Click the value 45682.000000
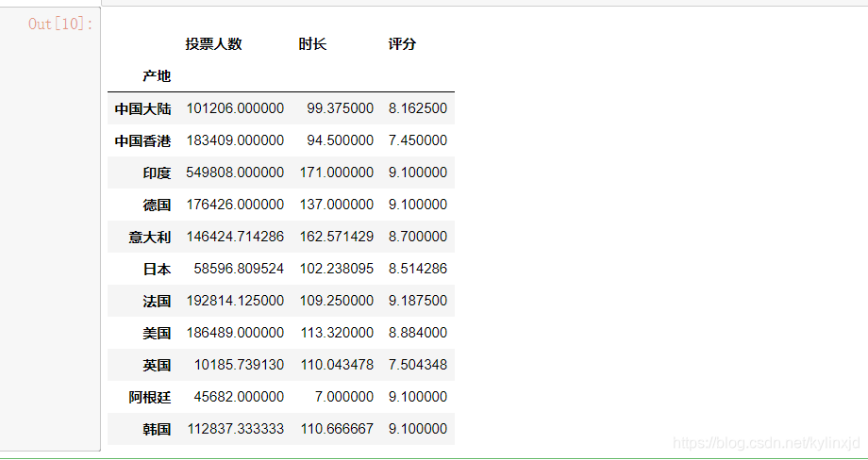This screenshot has width=868, height=460. [x=239, y=397]
